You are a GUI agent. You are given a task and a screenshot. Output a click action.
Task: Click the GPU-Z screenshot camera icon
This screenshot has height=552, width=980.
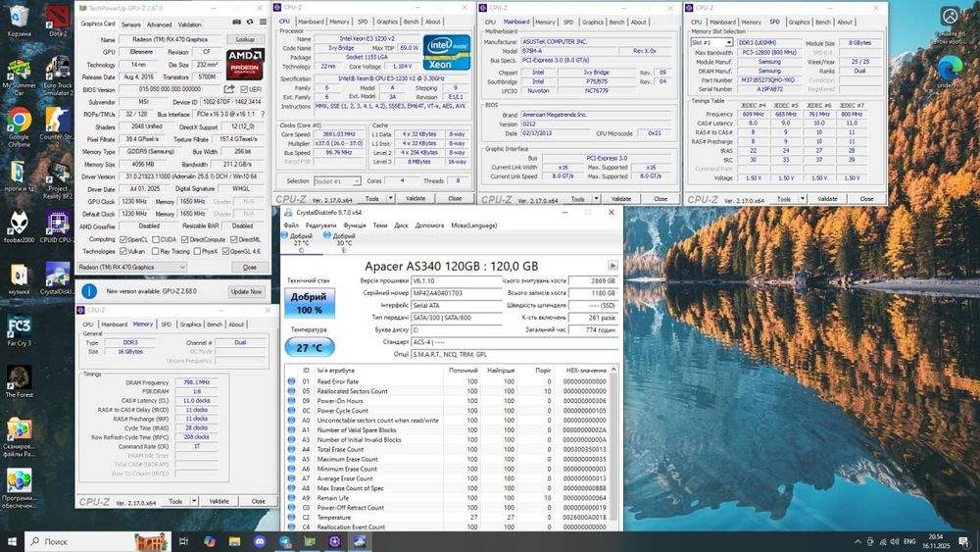click(x=236, y=22)
